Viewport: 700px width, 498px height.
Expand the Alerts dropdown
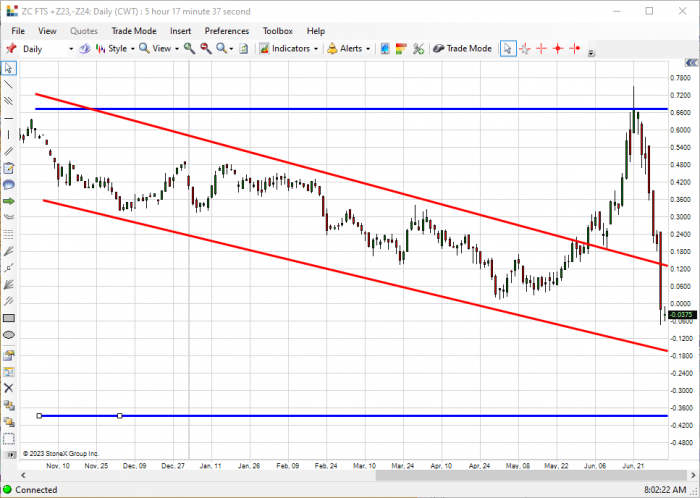pyautogui.click(x=368, y=49)
